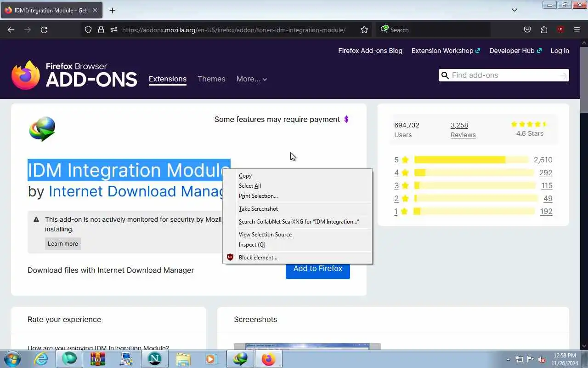Click the padlock site security icon
This screenshot has width=588, height=368.
101,29
